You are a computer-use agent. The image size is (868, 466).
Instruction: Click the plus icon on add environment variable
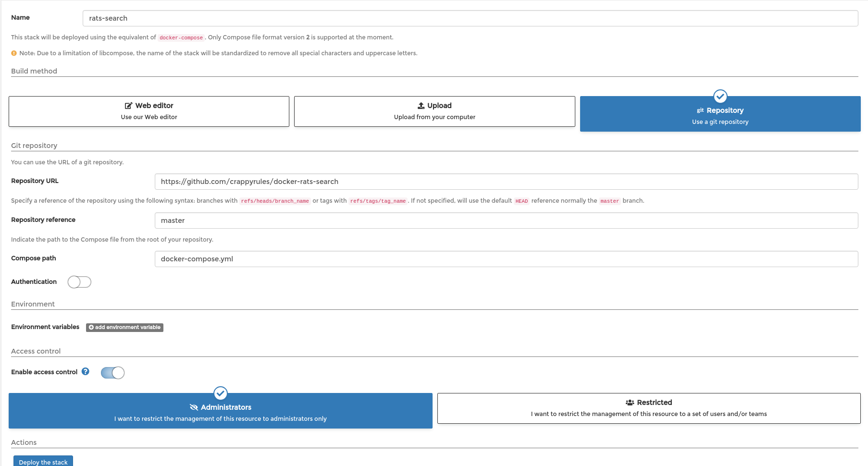click(x=91, y=328)
